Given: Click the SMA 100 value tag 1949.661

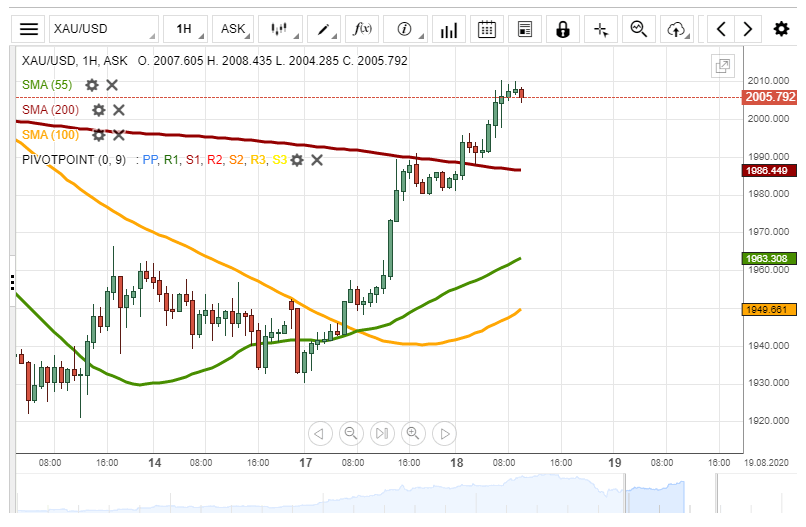Looking at the screenshot, I should [769, 310].
